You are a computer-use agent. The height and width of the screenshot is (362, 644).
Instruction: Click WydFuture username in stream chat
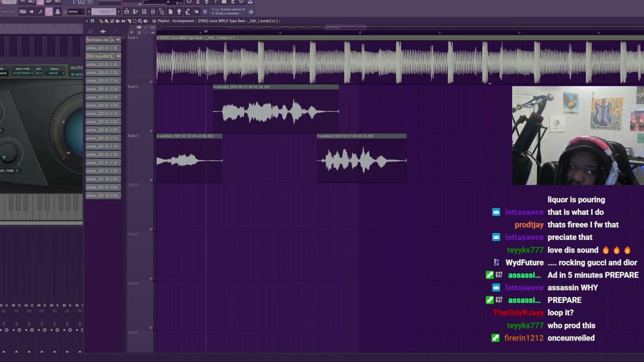pyautogui.click(x=524, y=262)
